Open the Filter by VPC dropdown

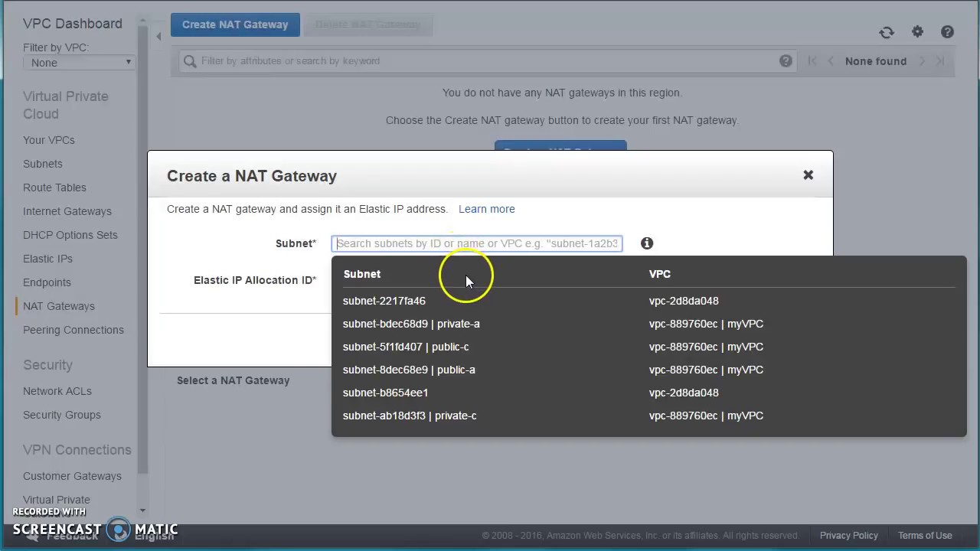click(80, 63)
